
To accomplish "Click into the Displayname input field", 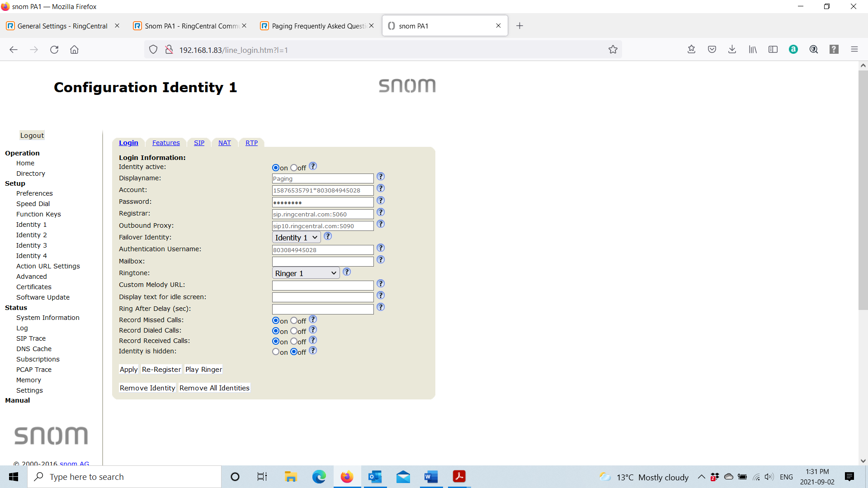I will click(x=323, y=178).
